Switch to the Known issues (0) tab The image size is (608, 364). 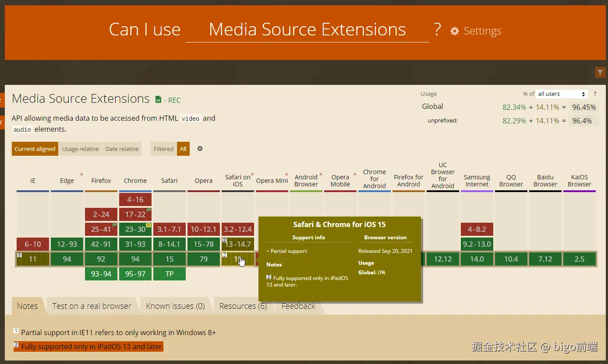click(175, 306)
